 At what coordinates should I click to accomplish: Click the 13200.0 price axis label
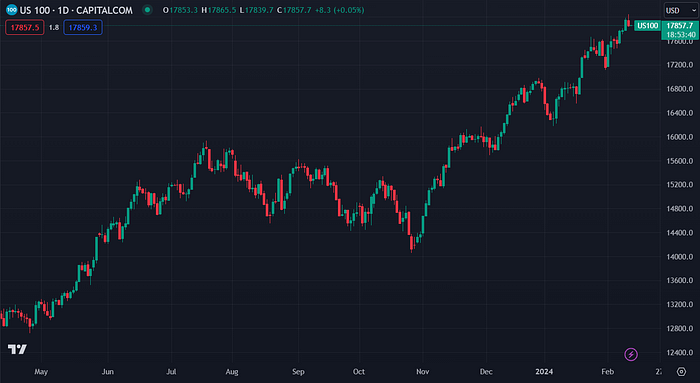(x=680, y=304)
